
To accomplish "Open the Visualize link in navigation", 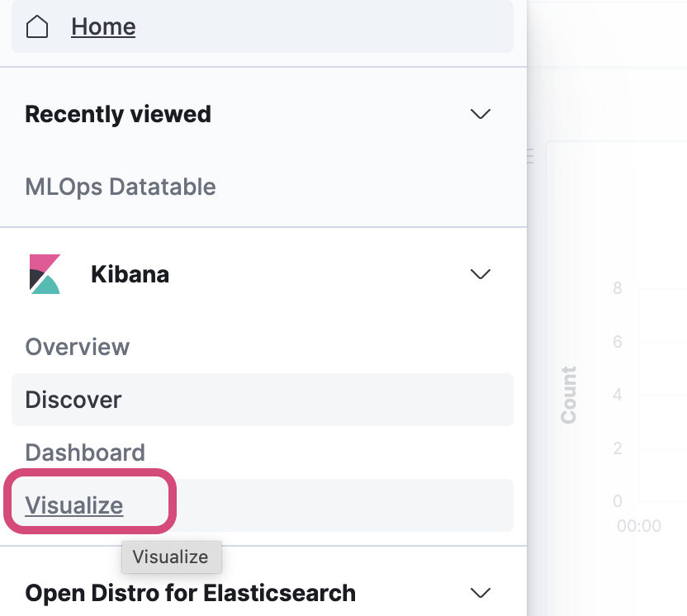I will [x=74, y=505].
